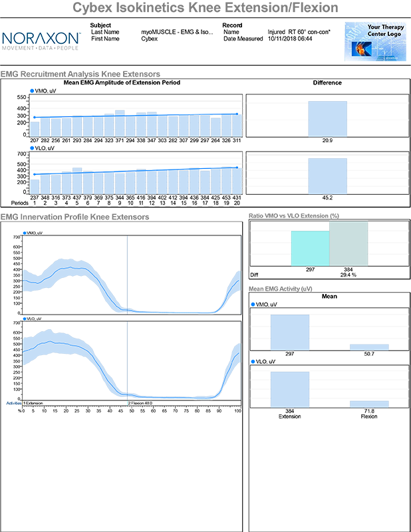Click the Date Measured label
The height and width of the screenshot is (532, 411).
point(243,39)
